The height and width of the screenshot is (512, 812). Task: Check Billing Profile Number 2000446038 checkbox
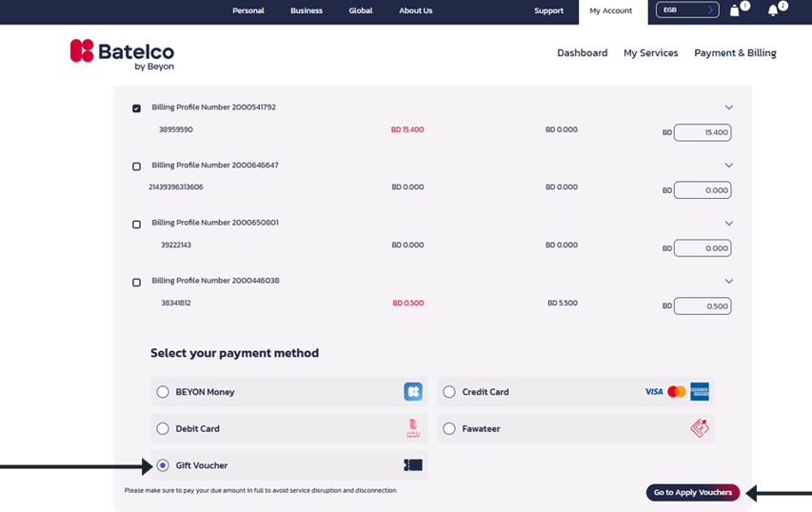[136, 282]
